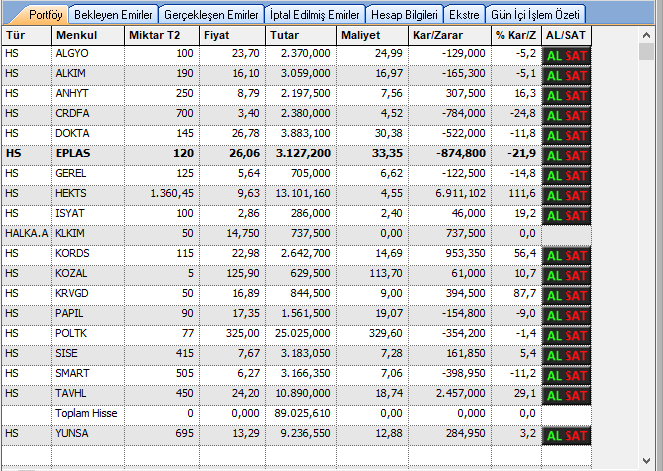Click CRDFA percent -24,8
The image size is (663, 471).
[x=523, y=114]
